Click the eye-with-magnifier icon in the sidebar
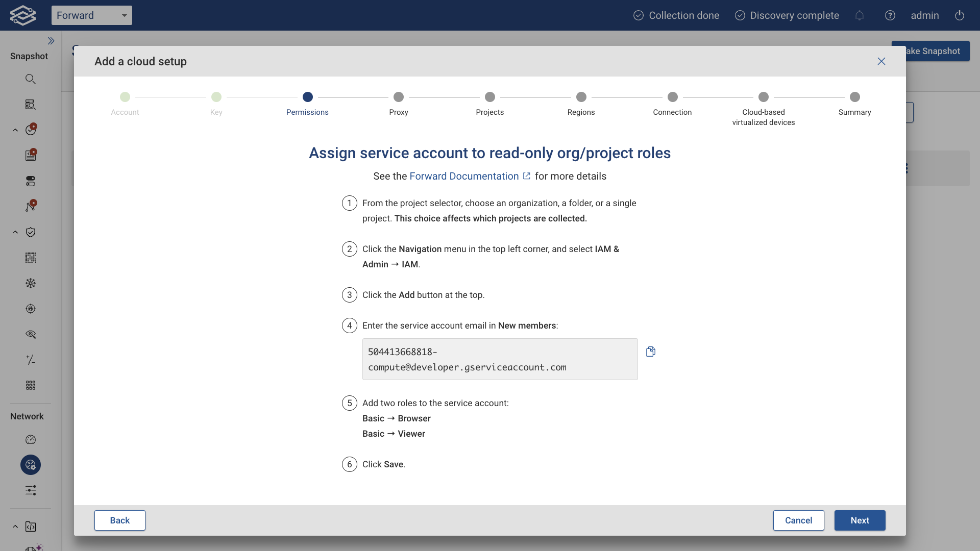 point(31,334)
